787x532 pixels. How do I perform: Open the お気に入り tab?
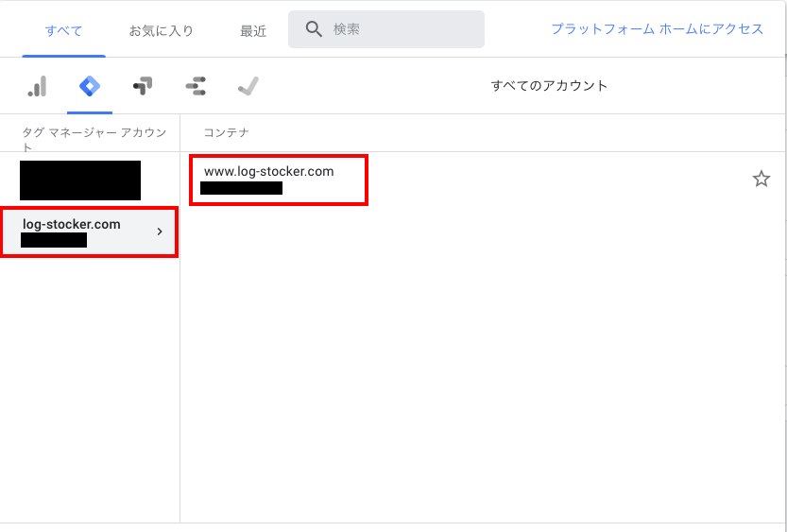pyautogui.click(x=162, y=30)
